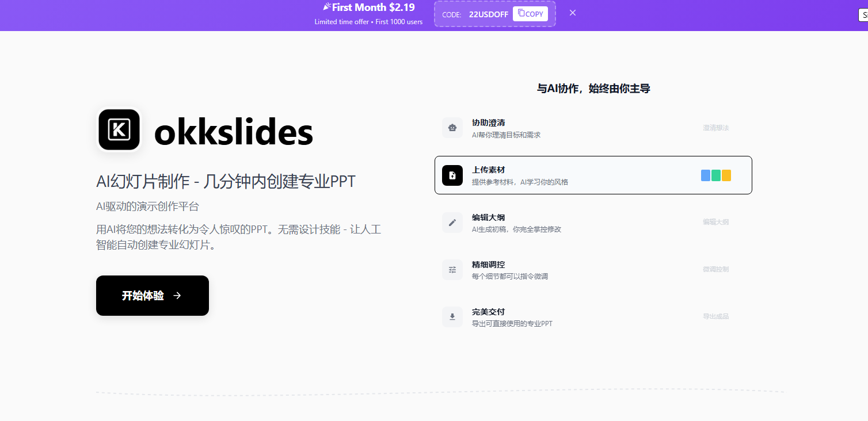
Task: Click the robot icon beside 协助澄清
Action: tap(452, 128)
